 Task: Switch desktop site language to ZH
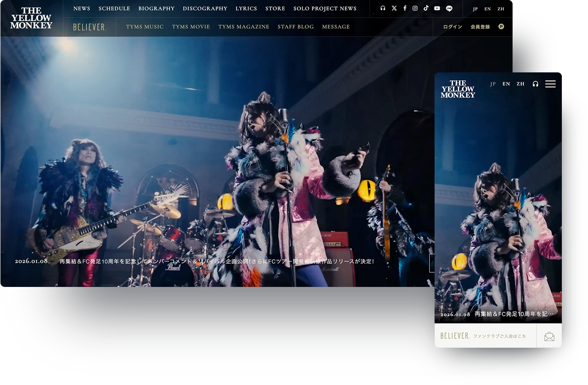pos(501,9)
